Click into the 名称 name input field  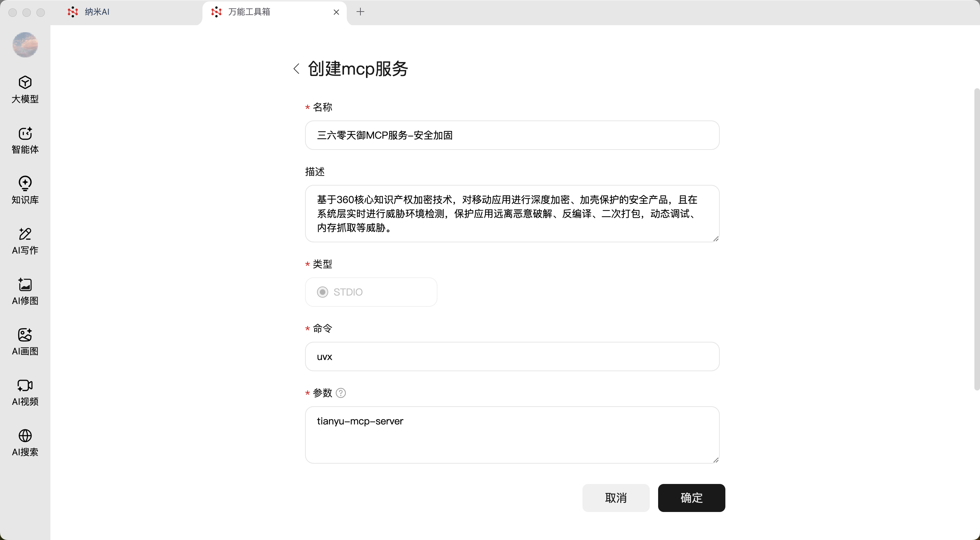click(512, 136)
